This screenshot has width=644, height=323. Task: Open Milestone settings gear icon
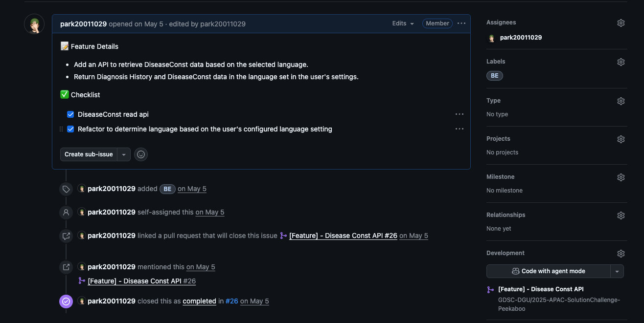(x=621, y=177)
